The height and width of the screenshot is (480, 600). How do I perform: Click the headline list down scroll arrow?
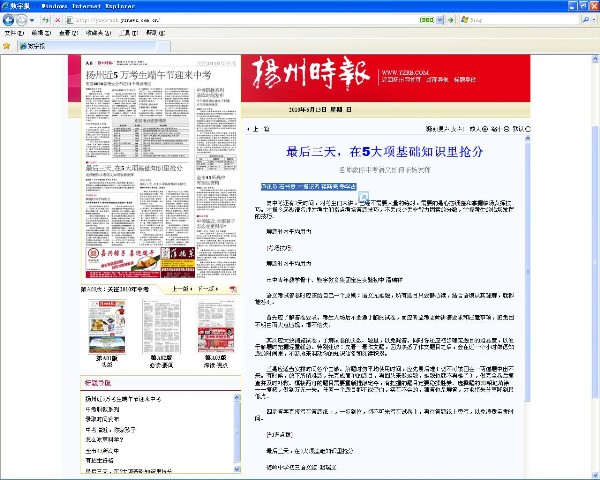point(237,469)
